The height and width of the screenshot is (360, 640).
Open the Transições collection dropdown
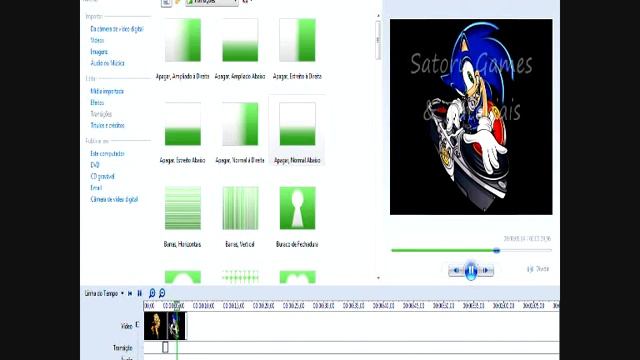(x=212, y=2)
